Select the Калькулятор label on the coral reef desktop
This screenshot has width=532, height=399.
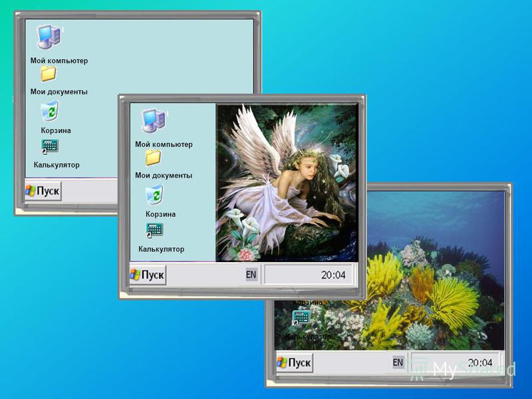pos(308,336)
